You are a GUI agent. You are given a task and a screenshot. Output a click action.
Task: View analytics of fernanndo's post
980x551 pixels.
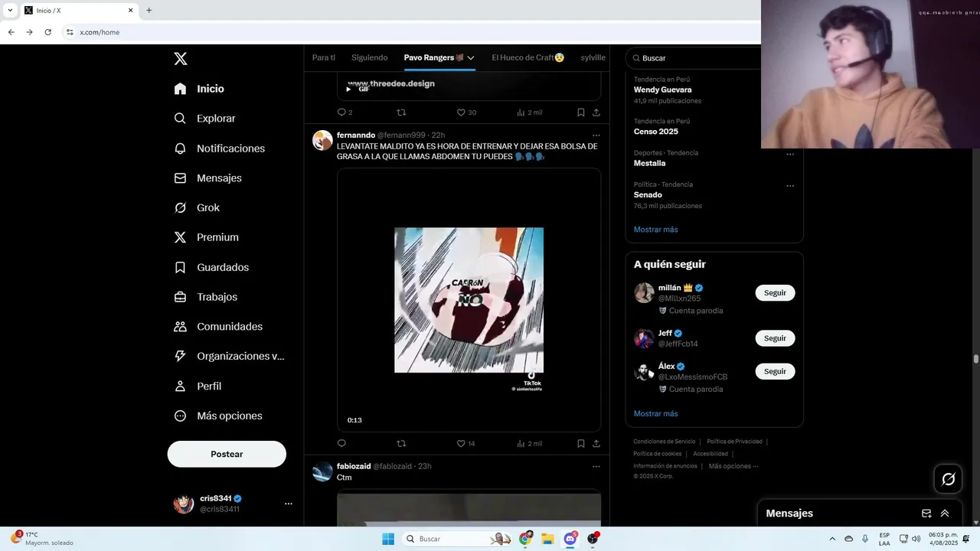tap(529, 444)
